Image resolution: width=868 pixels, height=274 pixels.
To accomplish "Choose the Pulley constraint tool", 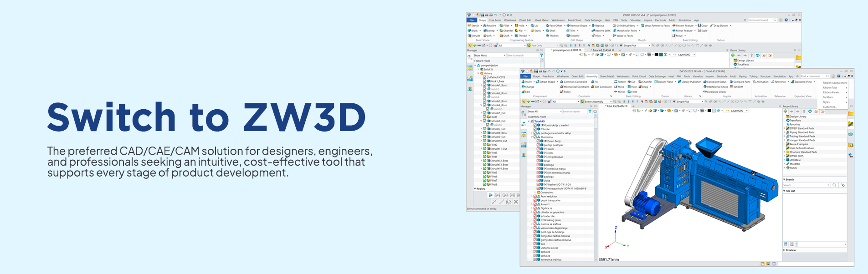I will [565, 91].
